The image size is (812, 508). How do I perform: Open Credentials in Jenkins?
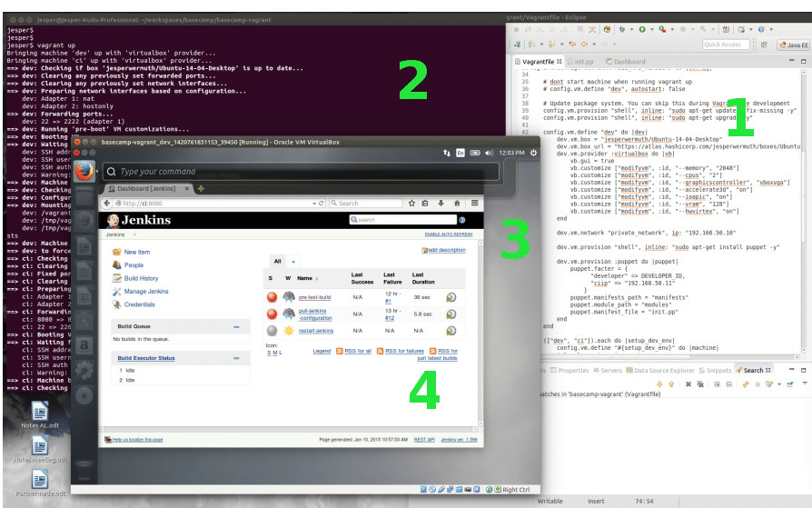coord(139,304)
